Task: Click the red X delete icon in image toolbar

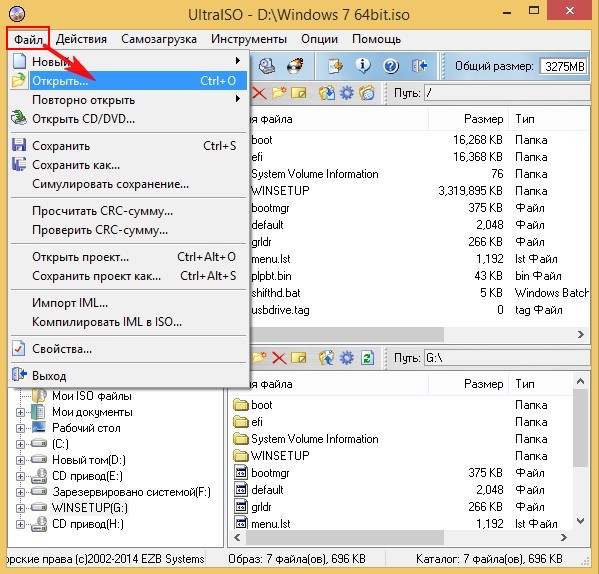Action: coord(259,93)
